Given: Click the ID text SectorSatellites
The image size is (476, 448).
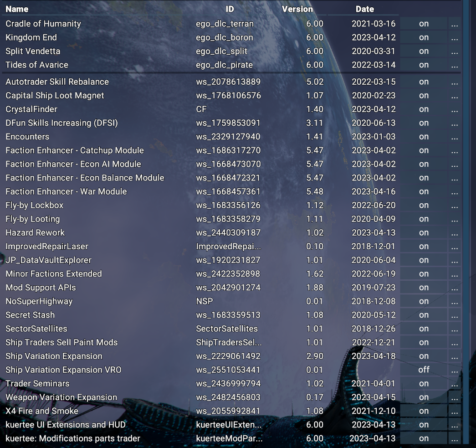Looking at the screenshot, I should point(227,329).
